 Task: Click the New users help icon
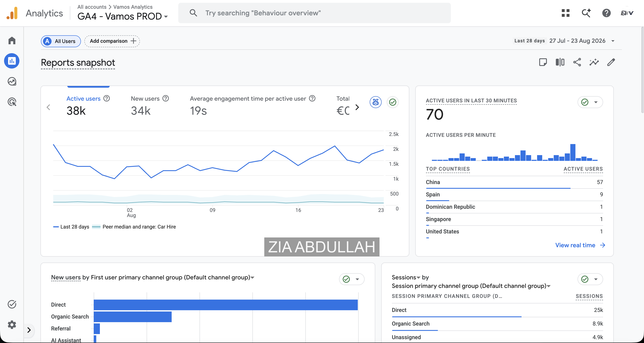[x=165, y=99]
